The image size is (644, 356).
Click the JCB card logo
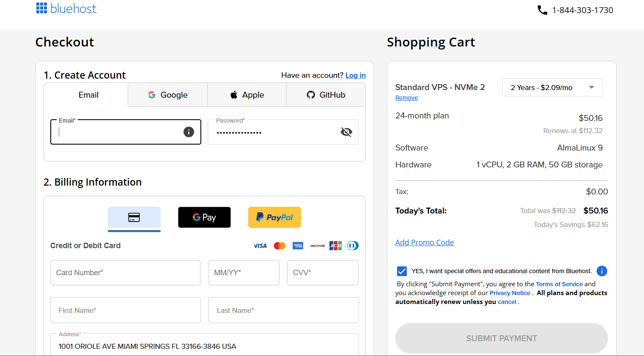tap(335, 246)
